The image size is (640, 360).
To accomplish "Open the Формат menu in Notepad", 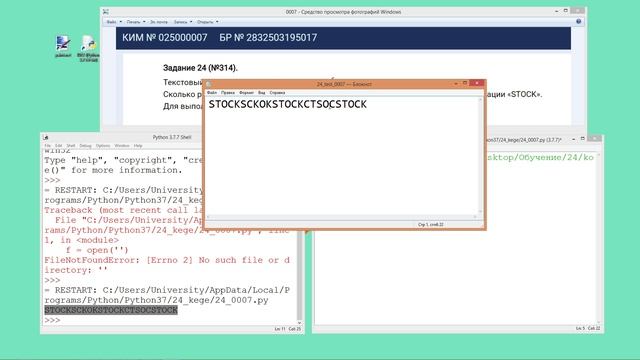I will (x=247, y=93).
